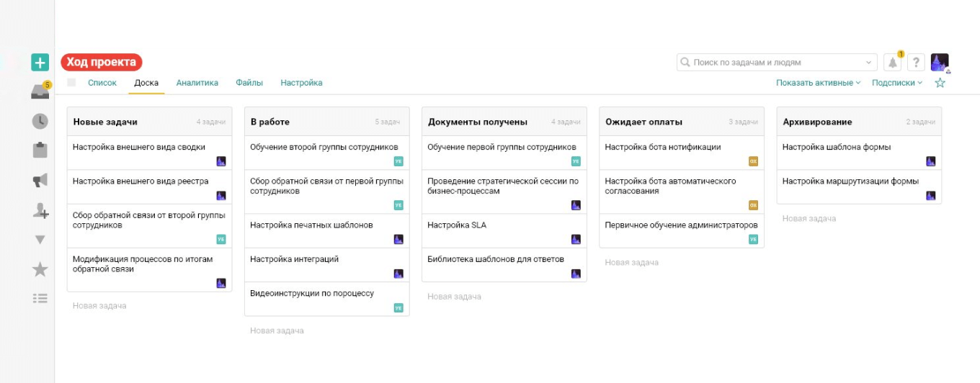980x383 pixels.
Task: Click the Архивирование column header
Action: point(859,122)
